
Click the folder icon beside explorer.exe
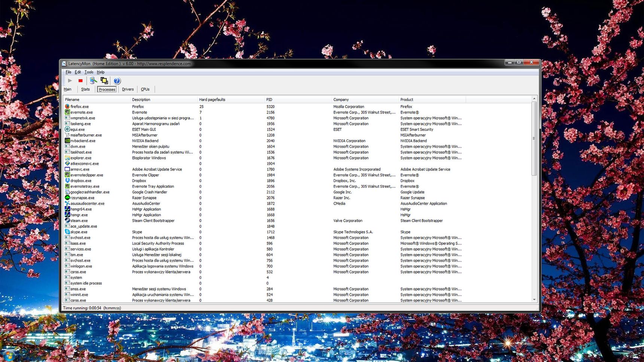tap(67, 158)
